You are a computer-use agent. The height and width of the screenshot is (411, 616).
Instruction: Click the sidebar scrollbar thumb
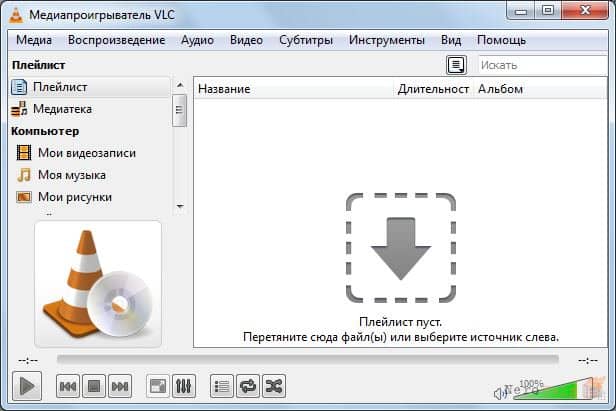pyautogui.click(x=180, y=110)
